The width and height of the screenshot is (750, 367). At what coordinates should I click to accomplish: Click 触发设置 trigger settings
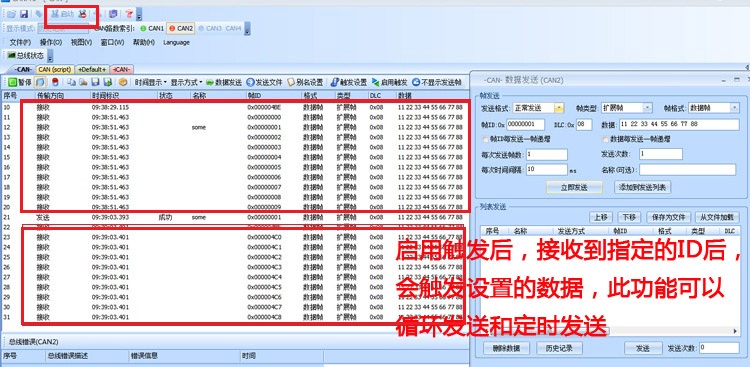point(349,82)
